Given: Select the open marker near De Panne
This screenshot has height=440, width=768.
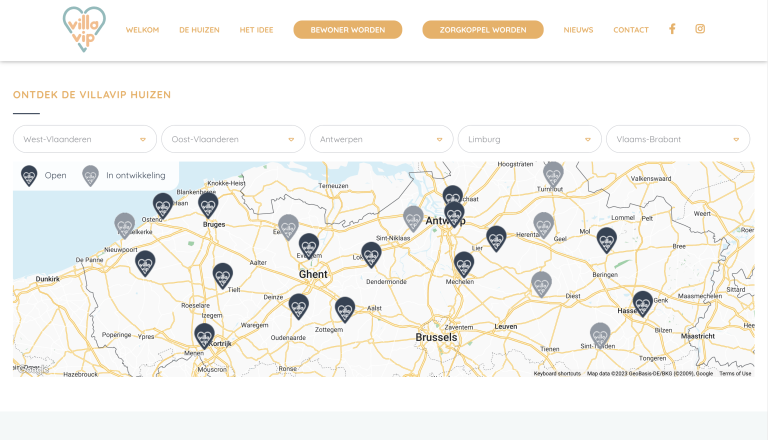Looking at the screenshot, I should tap(145, 264).
